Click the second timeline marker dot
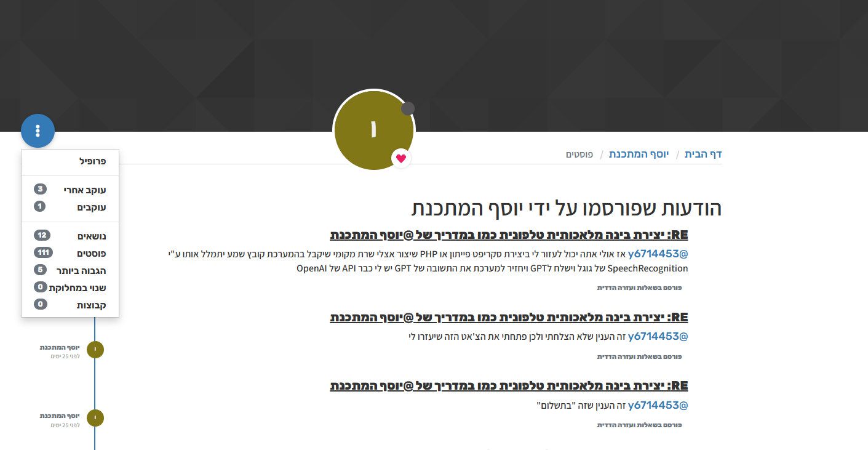This screenshot has width=868, height=450. (95, 417)
